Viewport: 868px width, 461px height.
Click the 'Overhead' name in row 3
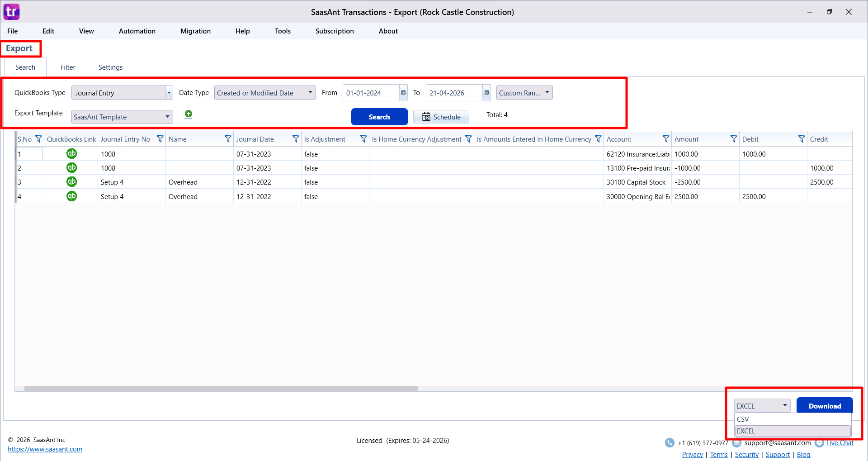pyautogui.click(x=183, y=182)
